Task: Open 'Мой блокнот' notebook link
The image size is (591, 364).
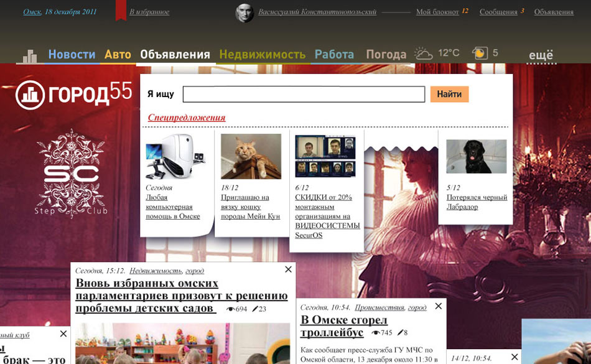Action: 437,12
